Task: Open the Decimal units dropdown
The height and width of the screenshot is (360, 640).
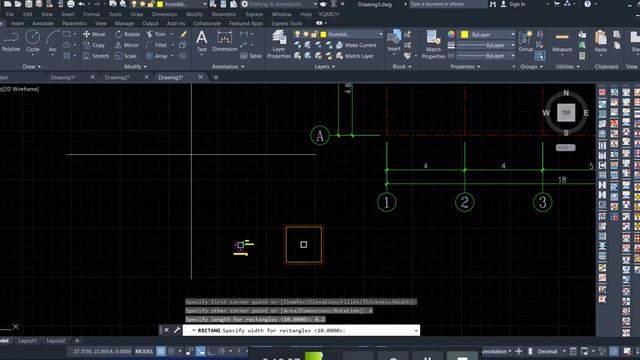Action: [x=564, y=351]
